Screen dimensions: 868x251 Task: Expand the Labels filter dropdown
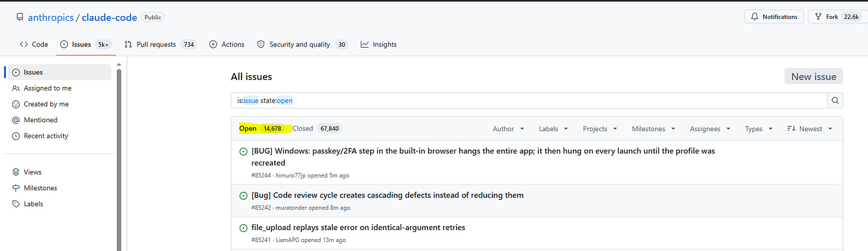click(553, 129)
